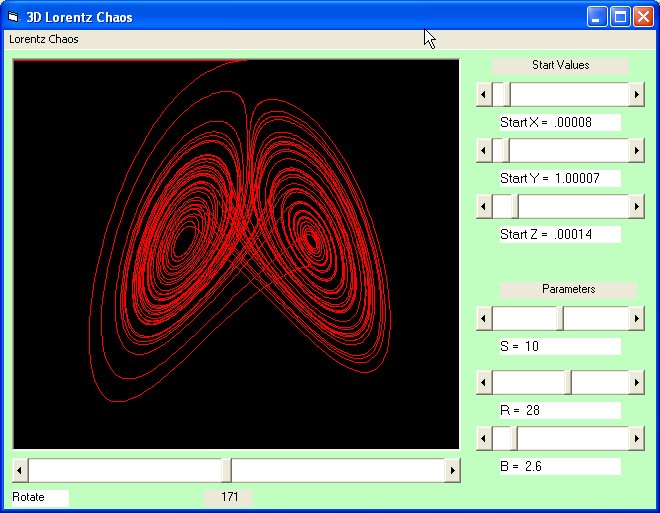Image resolution: width=660 pixels, height=513 pixels.
Task: Click right arrow of rotation scrollbar
Action: [452, 470]
